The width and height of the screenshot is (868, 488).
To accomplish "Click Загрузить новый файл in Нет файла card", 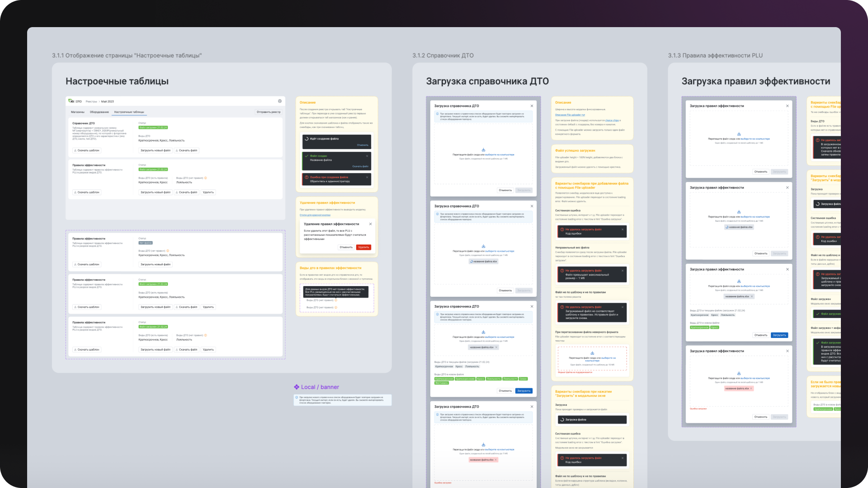I will coord(156,264).
